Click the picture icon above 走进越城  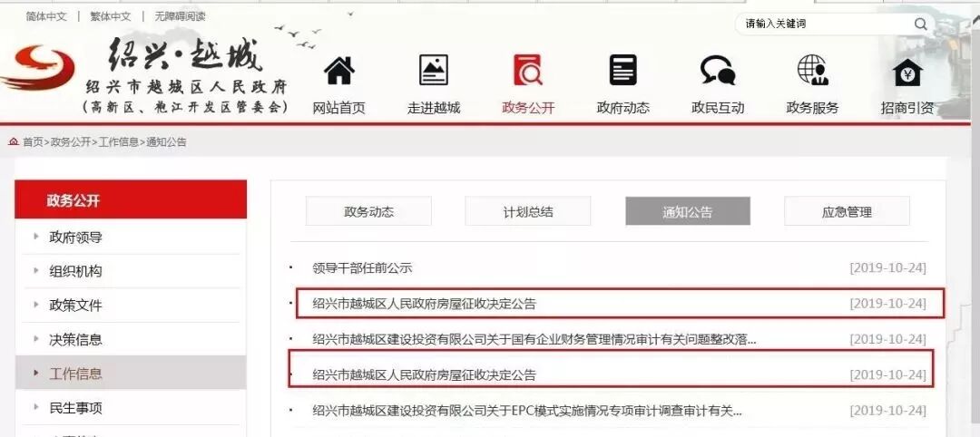[433, 70]
